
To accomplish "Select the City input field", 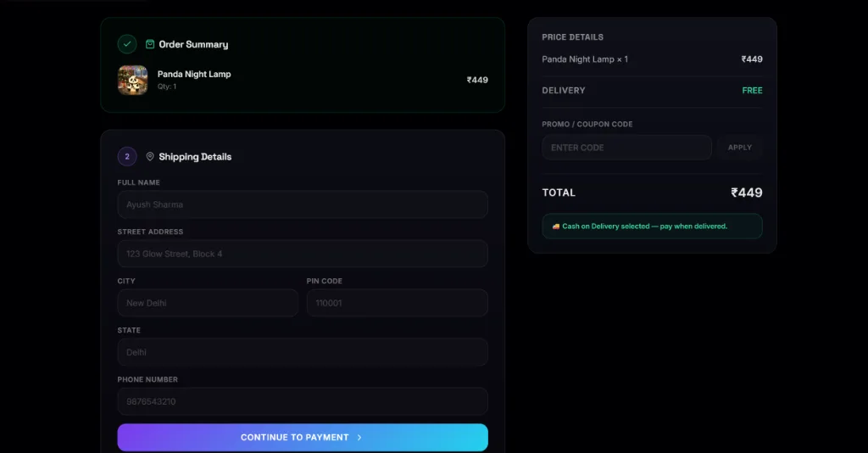I will pyautogui.click(x=208, y=303).
